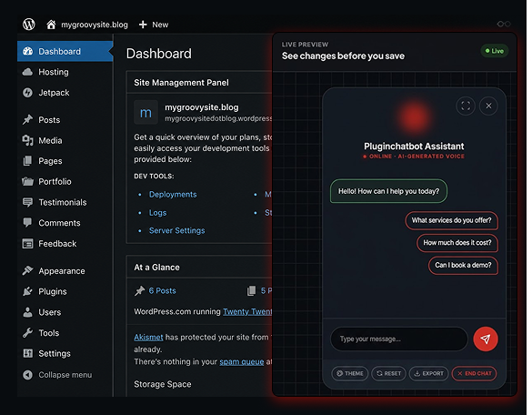This screenshot has height=415, width=532.
Task: Click the Media icon in sidebar
Action: [27, 140]
